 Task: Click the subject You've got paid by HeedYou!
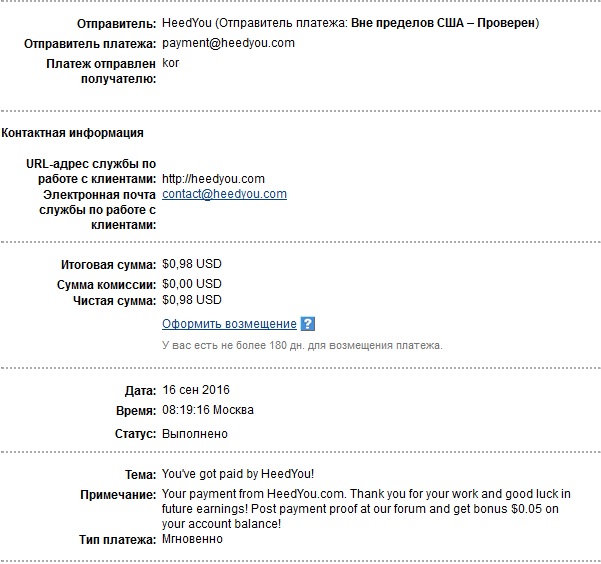click(x=238, y=474)
